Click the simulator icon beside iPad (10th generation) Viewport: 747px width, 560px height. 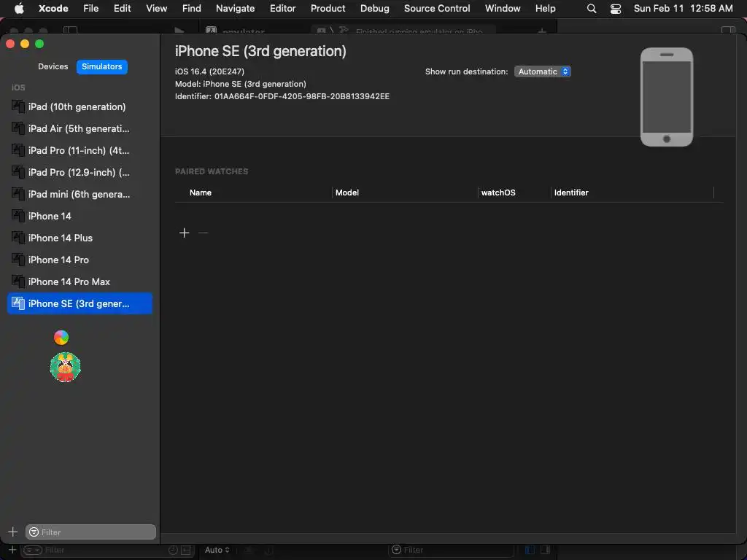click(x=18, y=106)
